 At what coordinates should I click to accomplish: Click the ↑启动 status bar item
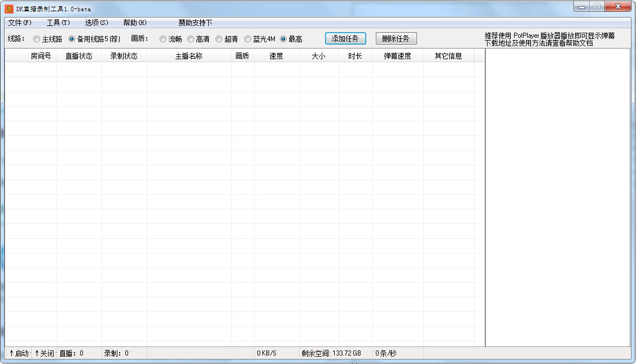[x=19, y=353]
